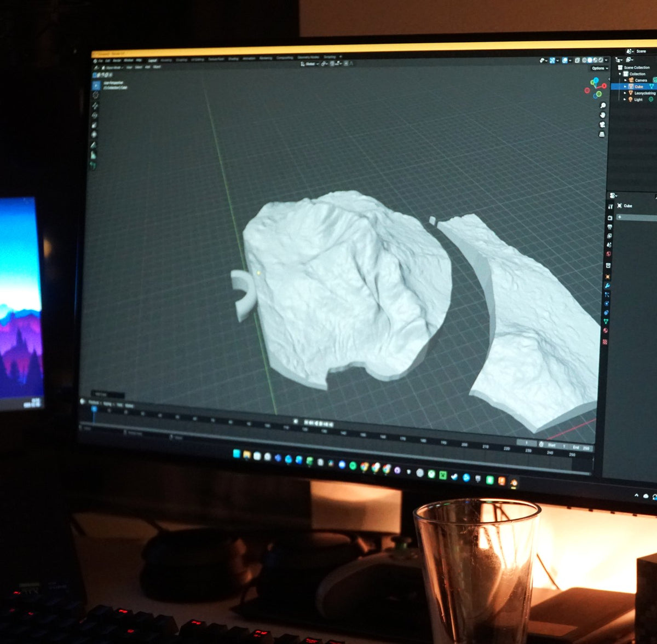Open the Help menu
This screenshot has width=657, height=644.
(139, 61)
